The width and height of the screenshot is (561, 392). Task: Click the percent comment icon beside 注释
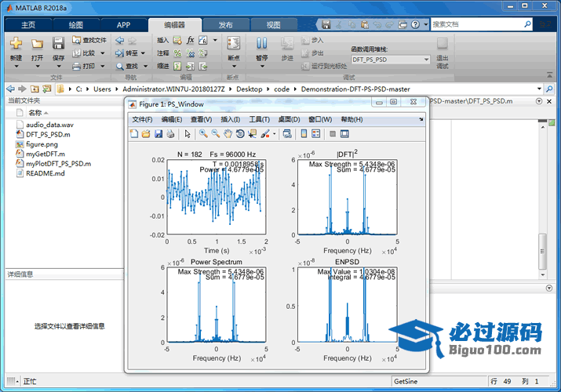coord(177,53)
